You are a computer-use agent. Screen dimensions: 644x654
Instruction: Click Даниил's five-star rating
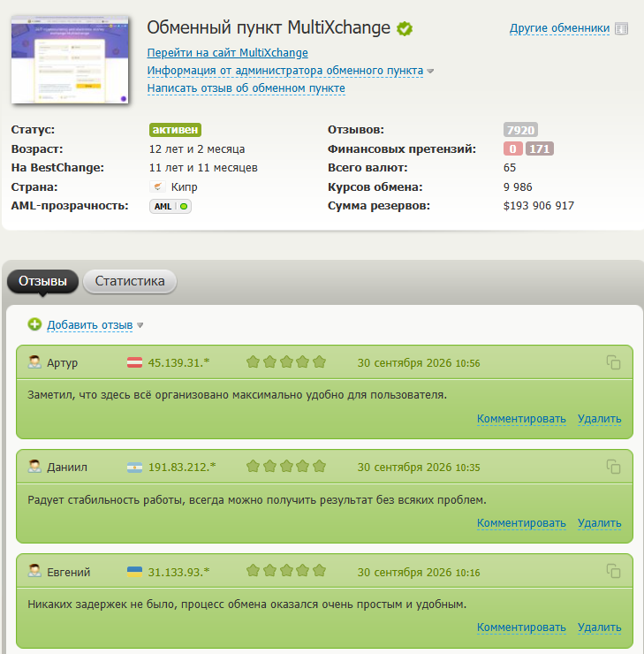click(x=286, y=466)
